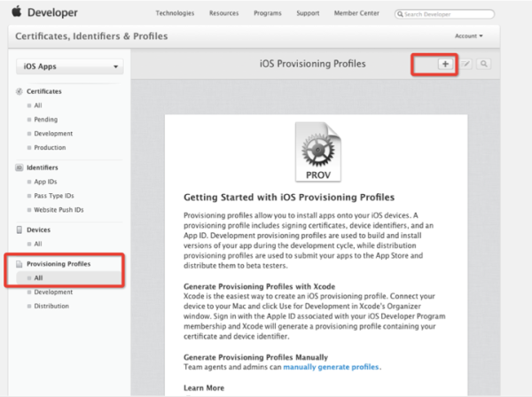Open the Account dropdown menu
532x397 pixels.
468,36
